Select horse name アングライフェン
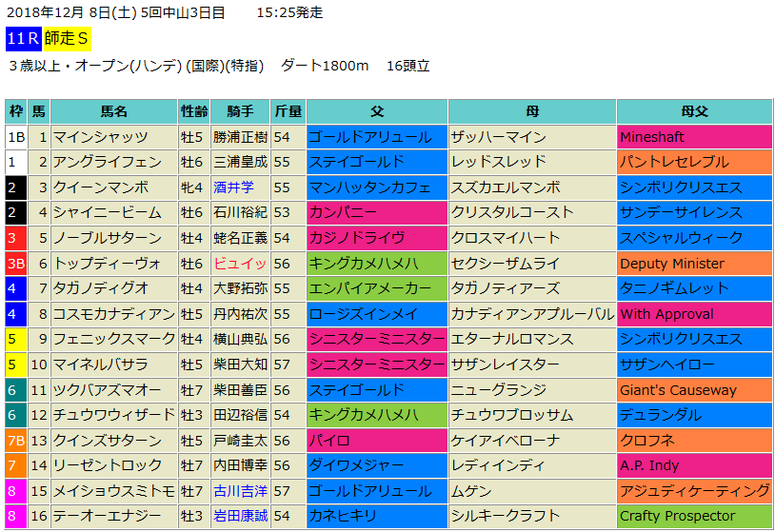The image size is (775, 532). tap(108, 163)
